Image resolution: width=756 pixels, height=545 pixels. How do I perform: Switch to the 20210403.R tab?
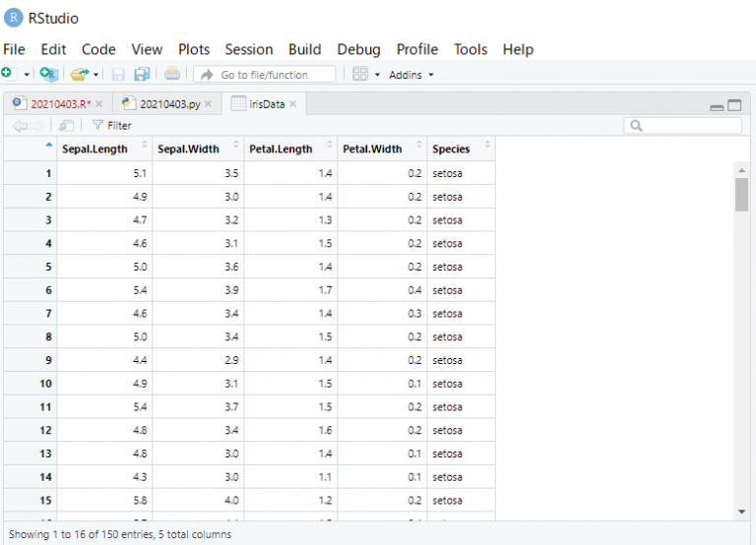(60, 103)
